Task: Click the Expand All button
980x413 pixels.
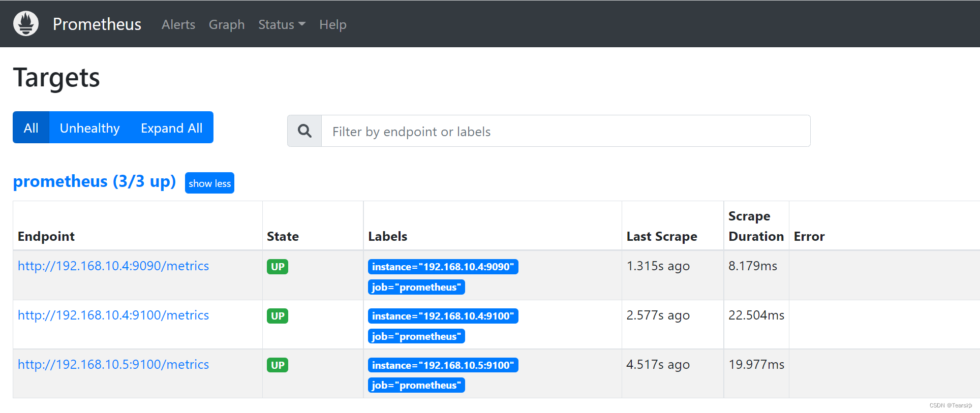Action: coord(172,128)
